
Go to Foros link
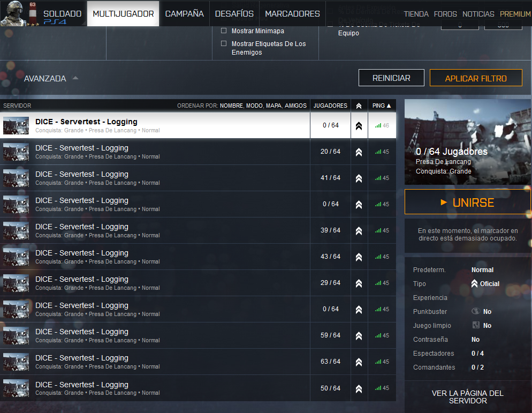tap(445, 14)
